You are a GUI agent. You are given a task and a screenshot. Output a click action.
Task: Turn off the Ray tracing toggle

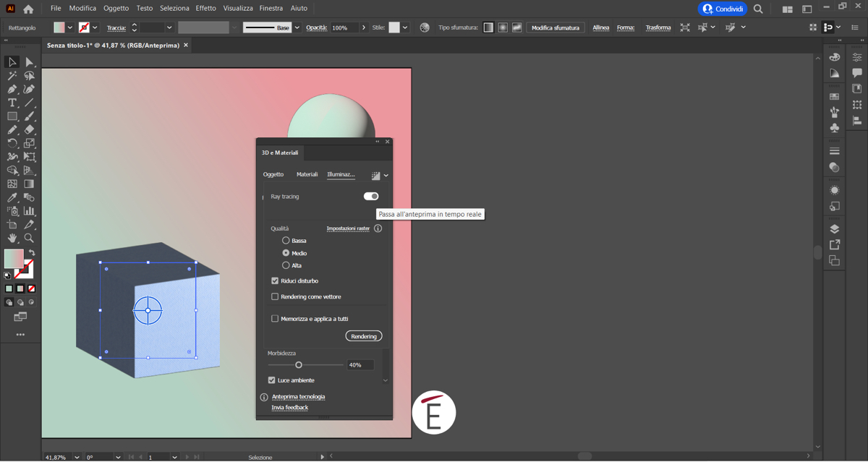[370, 196]
